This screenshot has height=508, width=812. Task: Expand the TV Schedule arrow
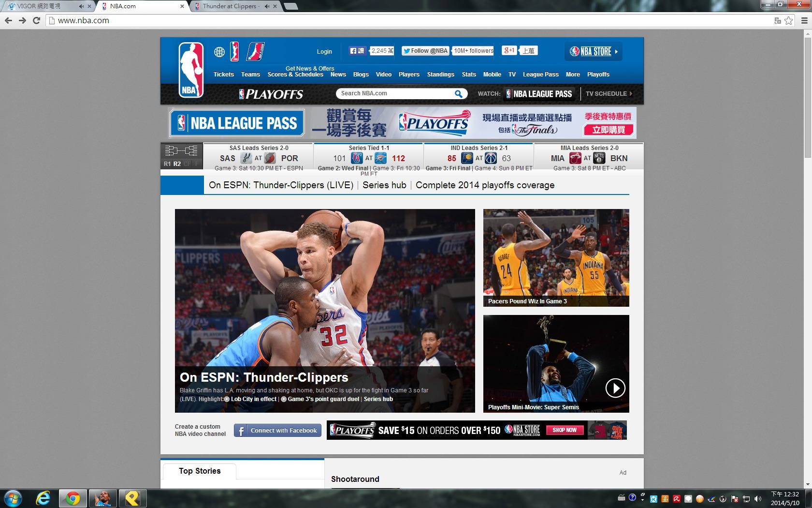[x=631, y=94]
